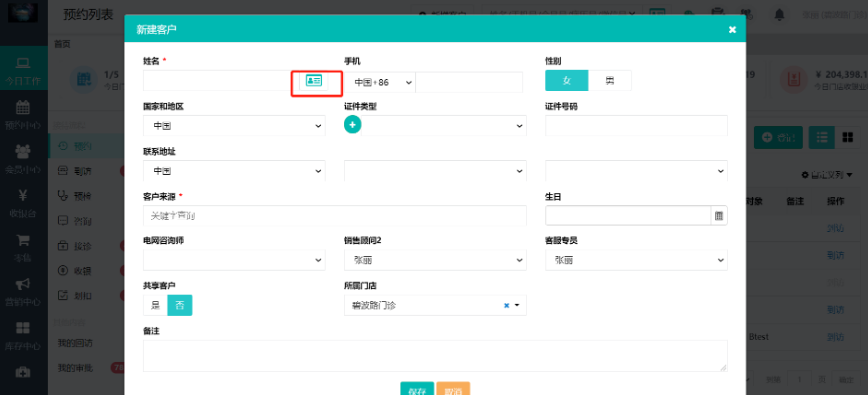Open the 国家和地区 dropdown
Image resolution: width=868 pixels, height=395 pixels.
point(234,126)
